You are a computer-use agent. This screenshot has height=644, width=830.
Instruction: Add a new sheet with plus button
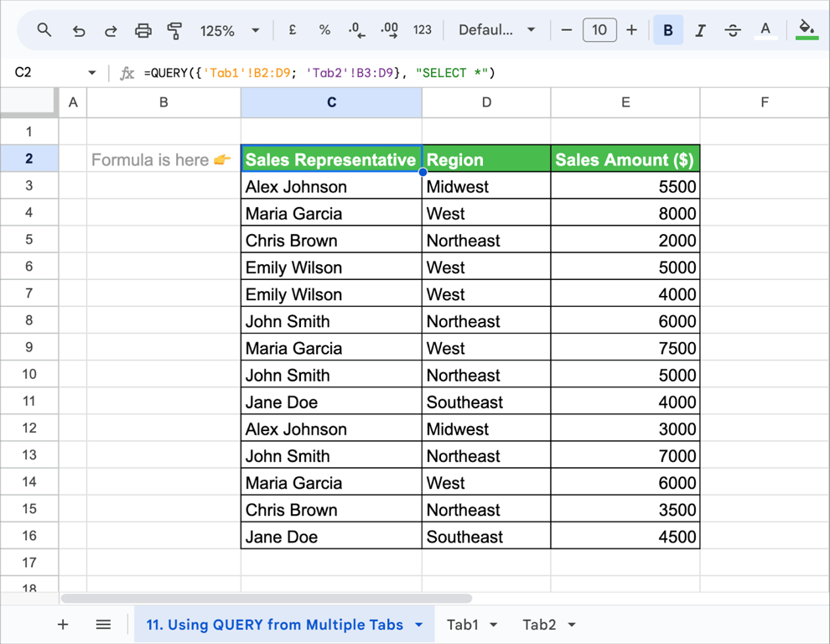click(x=63, y=625)
